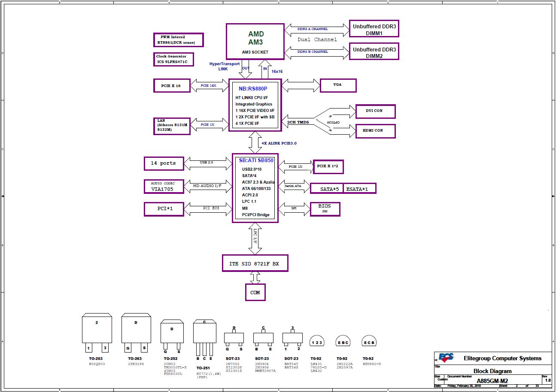Select the Block Diagram title text
The height and width of the screenshot is (392, 556).
(x=492, y=371)
